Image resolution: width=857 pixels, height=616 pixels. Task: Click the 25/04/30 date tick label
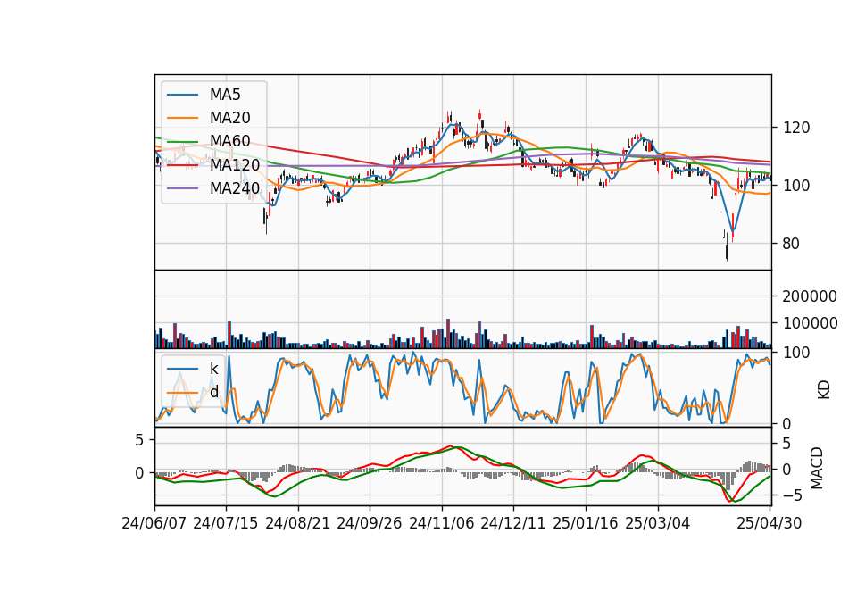point(770,523)
